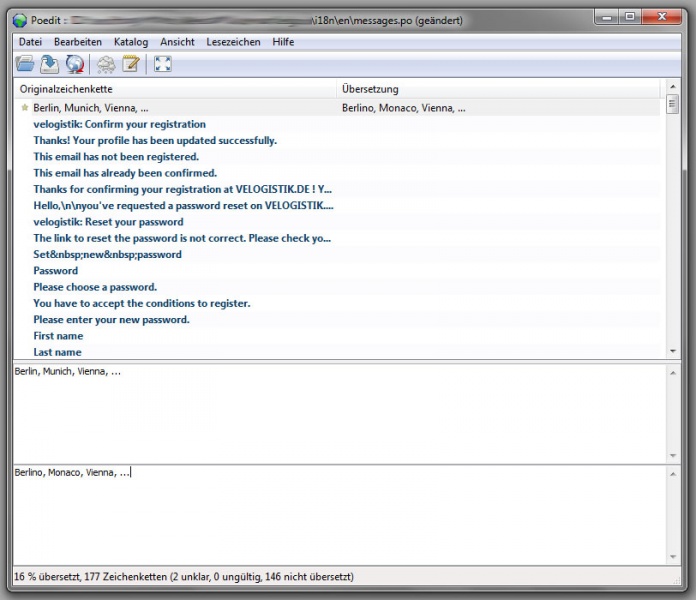This screenshot has height=600, width=696.
Task: Click the star icon beside Berlin entry
Action: 24,108
